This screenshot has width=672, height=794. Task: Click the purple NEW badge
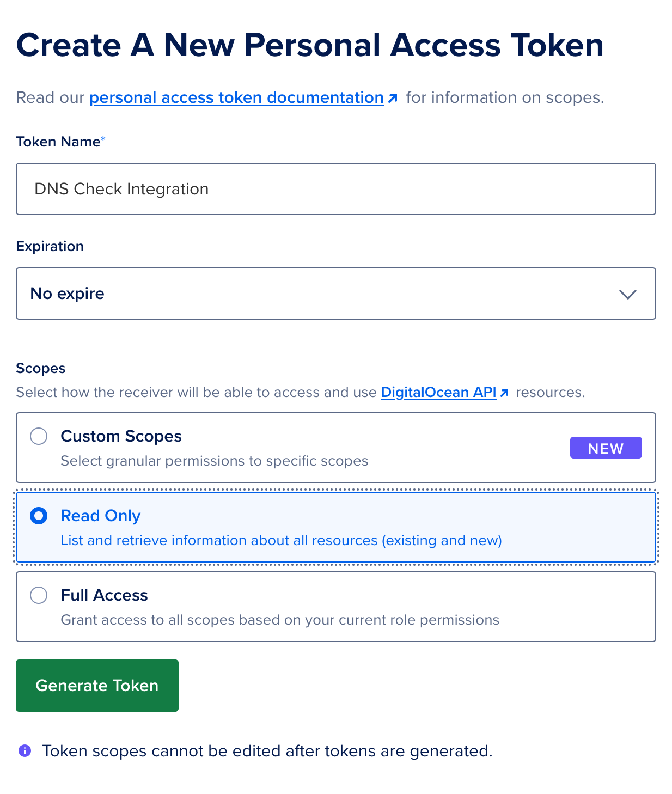coord(606,448)
